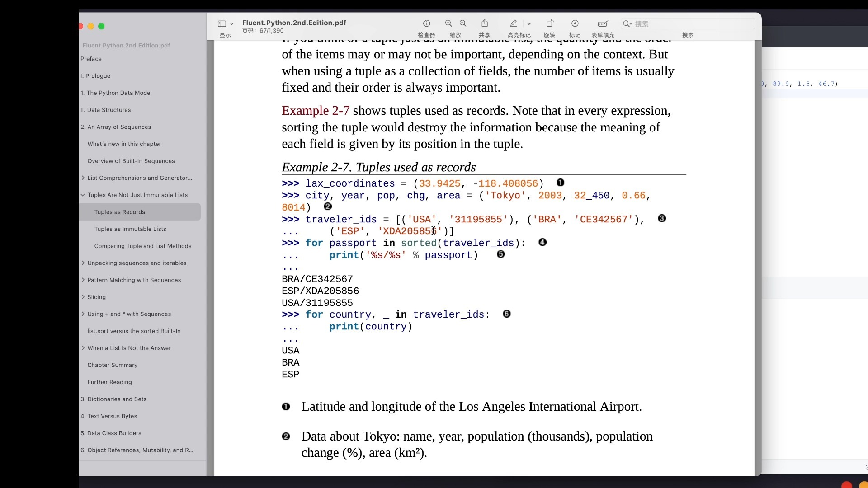The height and width of the screenshot is (488, 868).
Task: Zoom in with the plus magnifier
Action: click(x=463, y=23)
